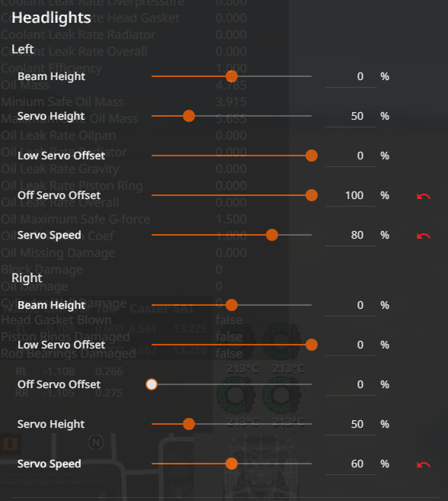Reset Left Off Servo Offset value

[424, 196]
